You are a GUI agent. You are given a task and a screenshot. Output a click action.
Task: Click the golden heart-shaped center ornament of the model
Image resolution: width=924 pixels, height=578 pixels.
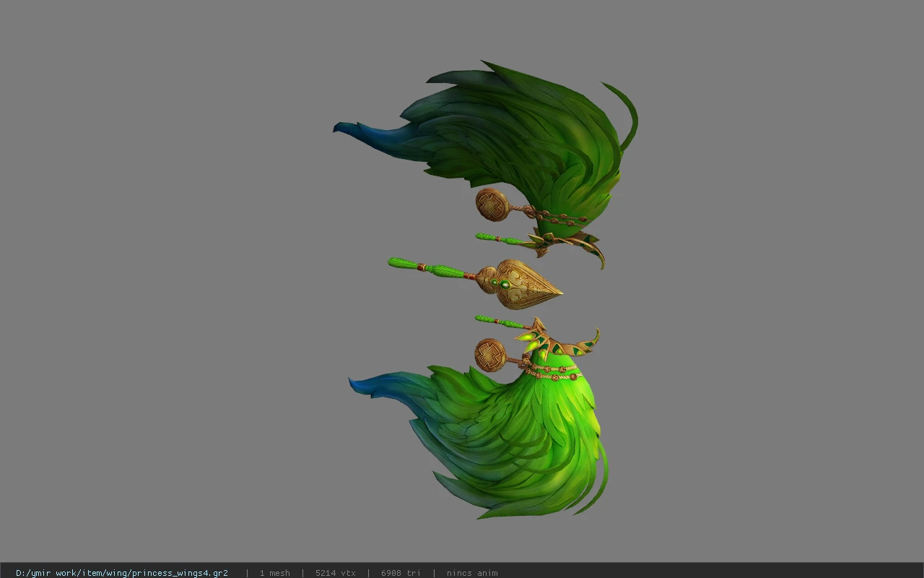[x=518, y=285]
